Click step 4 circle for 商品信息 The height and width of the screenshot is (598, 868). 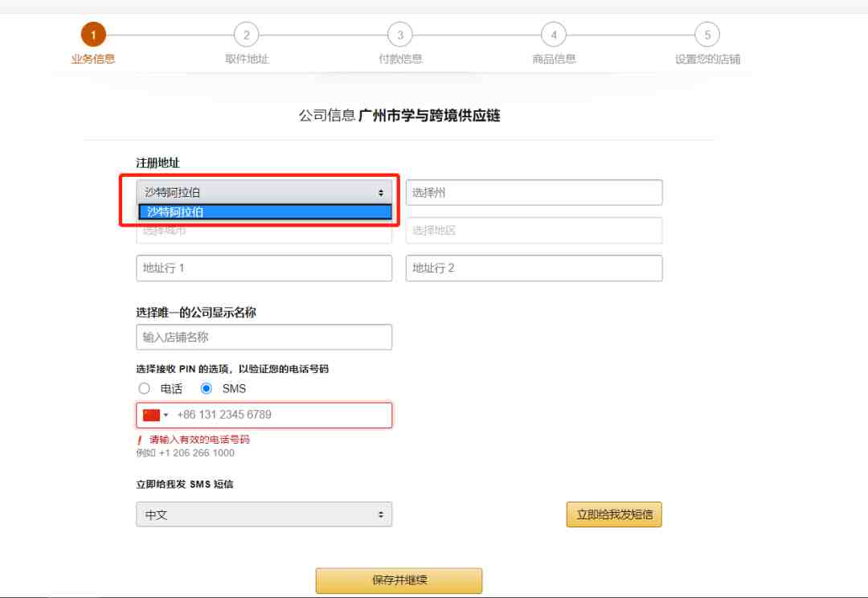point(554,35)
